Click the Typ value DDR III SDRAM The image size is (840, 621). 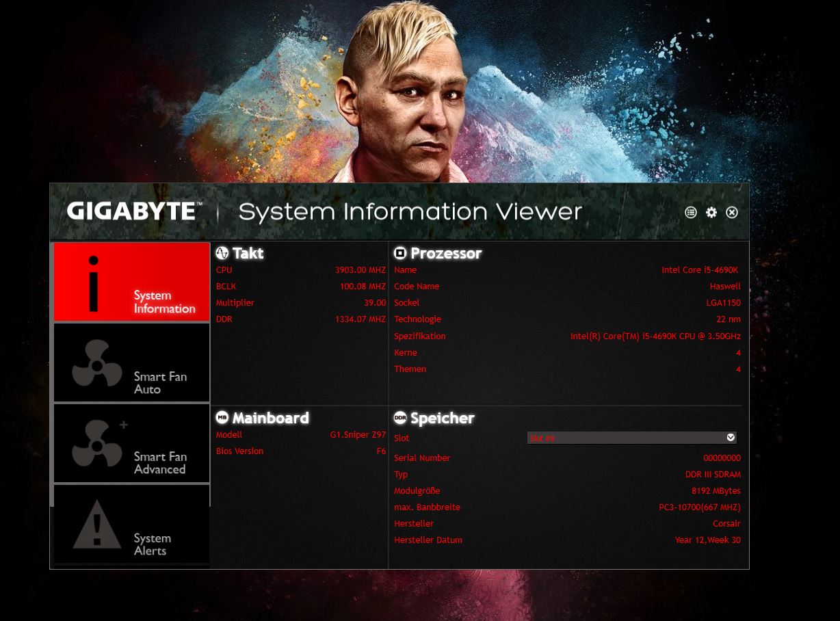[x=713, y=475]
